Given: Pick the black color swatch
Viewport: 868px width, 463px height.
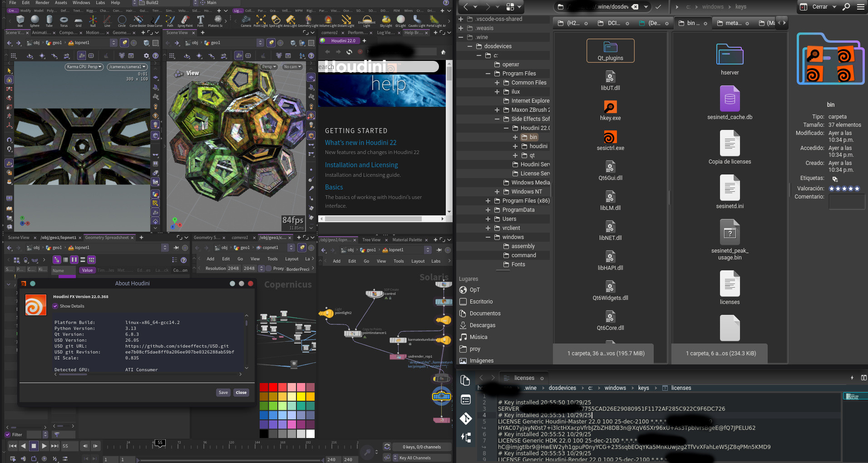Looking at the screenshot, I should click(264, 434).
